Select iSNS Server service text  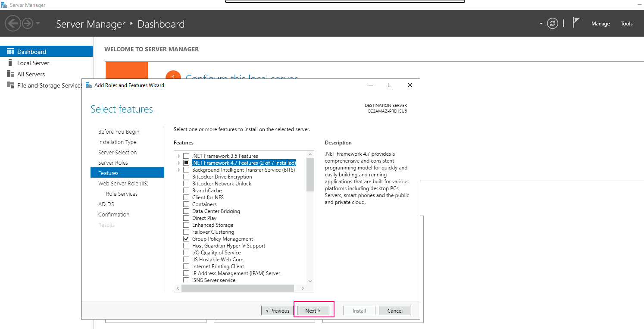click(214, 280)
